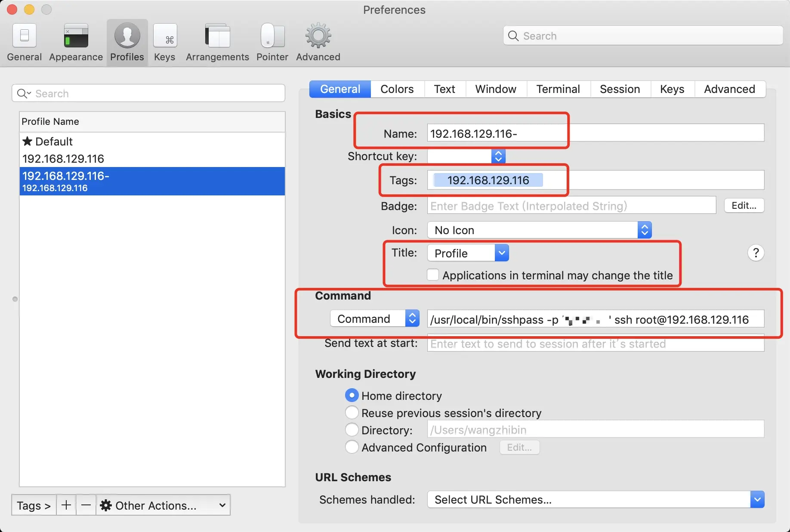
Task: Open Other Actions menu
Action: pos(163,505)
